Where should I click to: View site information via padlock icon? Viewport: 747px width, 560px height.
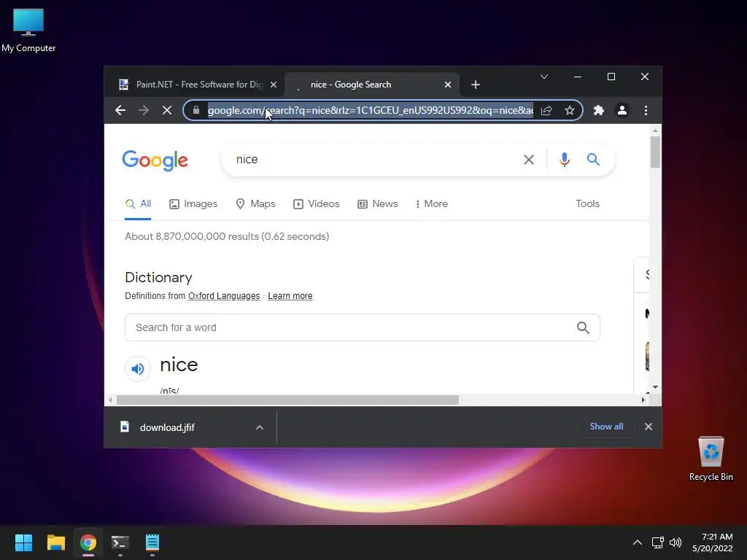pos(196,111)
